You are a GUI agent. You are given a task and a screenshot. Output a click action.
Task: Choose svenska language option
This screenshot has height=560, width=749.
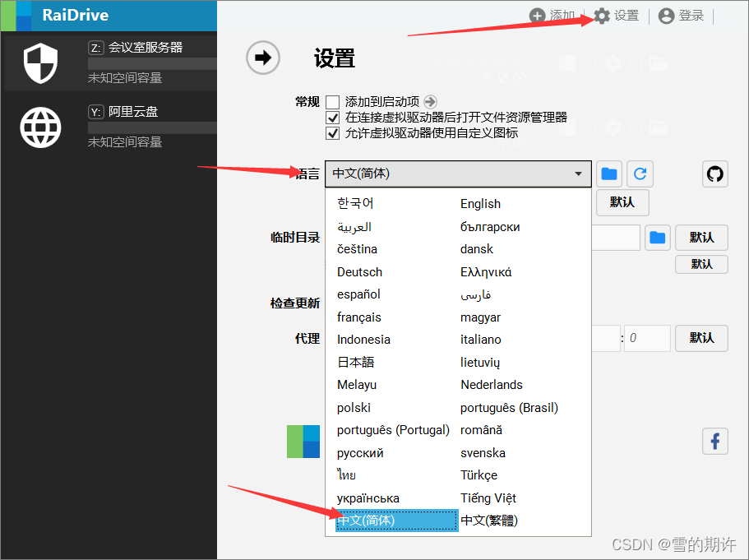[483, 452]
